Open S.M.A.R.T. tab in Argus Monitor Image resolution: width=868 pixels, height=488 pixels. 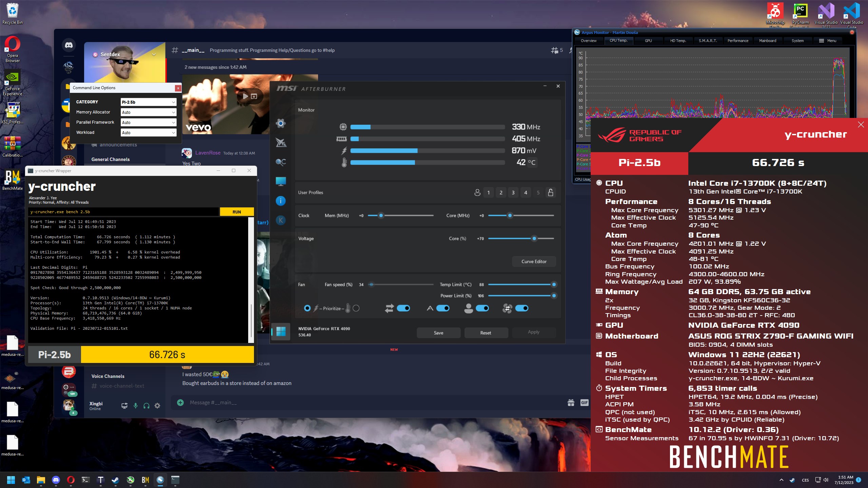(x=708, y=41)
